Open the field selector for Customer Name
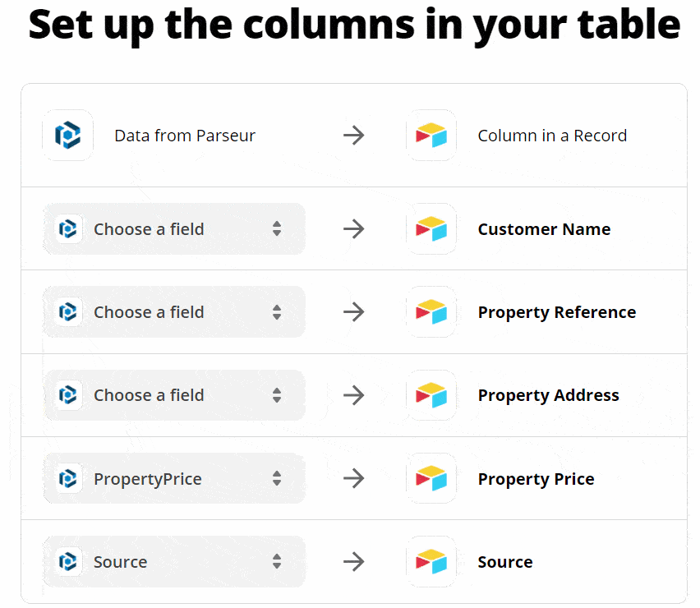 173,228
